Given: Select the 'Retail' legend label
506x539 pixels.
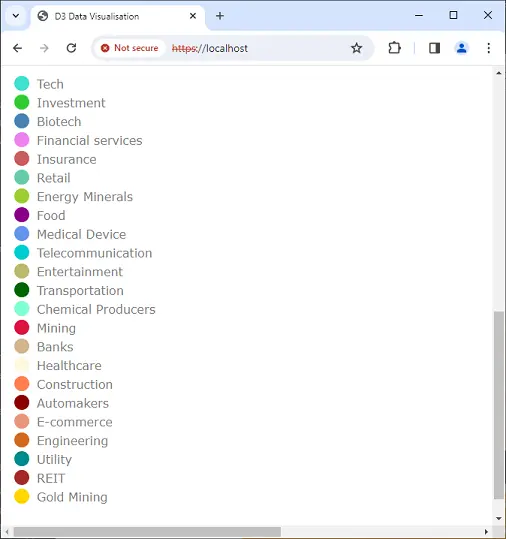Looking at the screenshot, I should tap(54, 178).
